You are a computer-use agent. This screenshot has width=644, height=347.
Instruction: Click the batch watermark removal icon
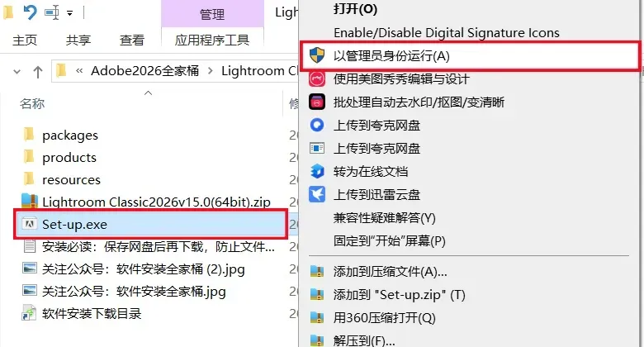[317, 102]
